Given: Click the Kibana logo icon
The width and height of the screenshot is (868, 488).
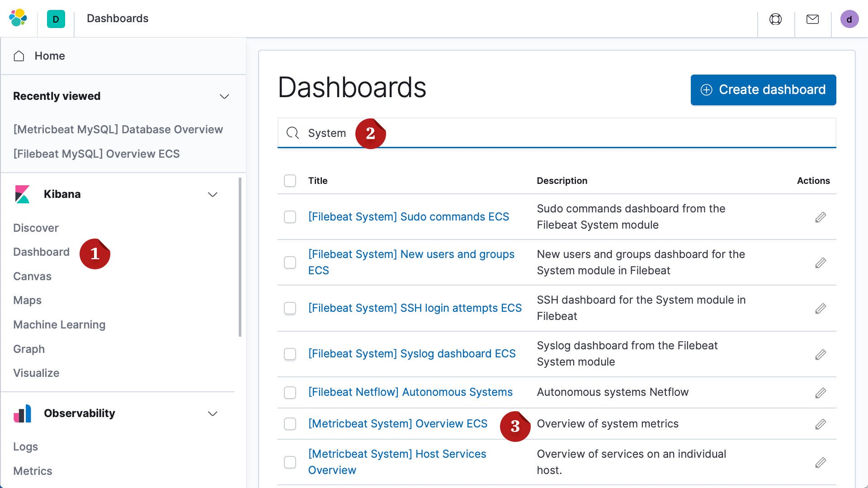Looking at the screenshot, I should coord(22,194).
